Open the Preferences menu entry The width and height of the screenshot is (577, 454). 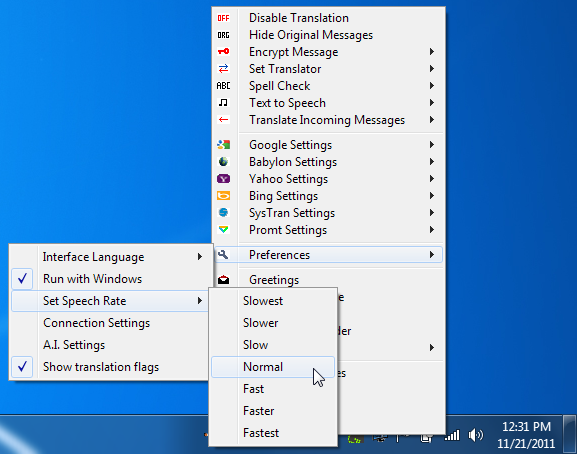pos(328,255)
